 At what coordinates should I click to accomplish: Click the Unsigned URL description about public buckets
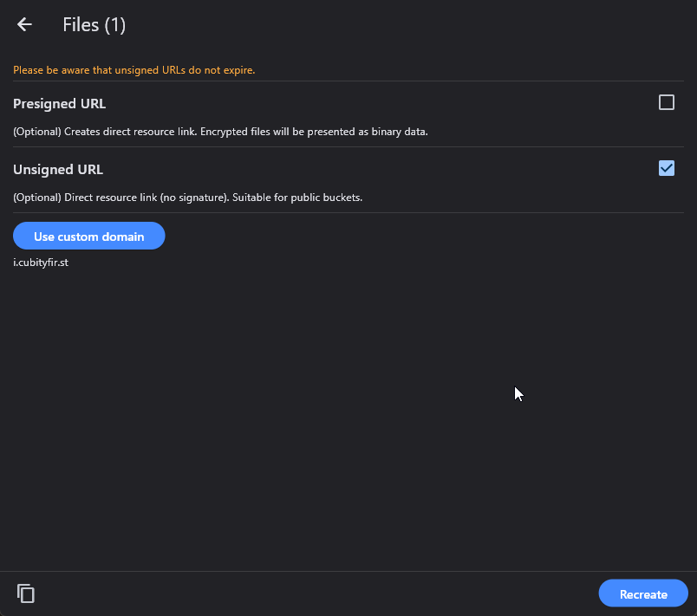[x=187, y=198]
